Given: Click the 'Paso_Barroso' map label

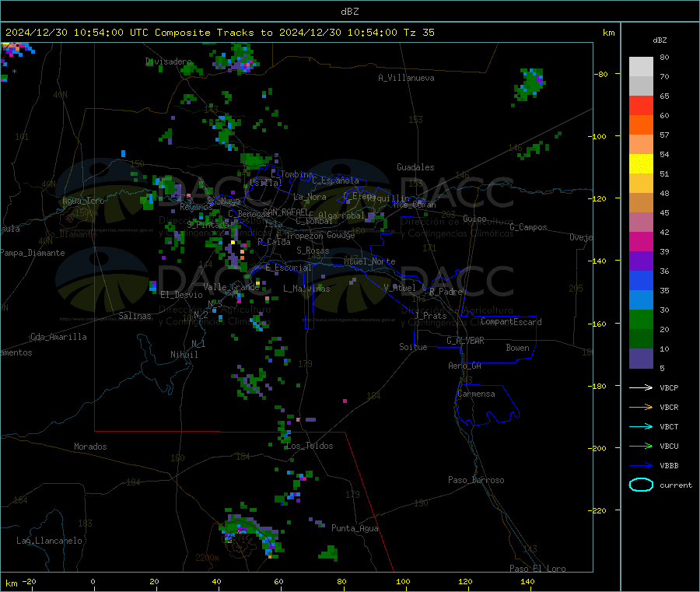Looking at the screenshot, I should click(x=476, y=480).
